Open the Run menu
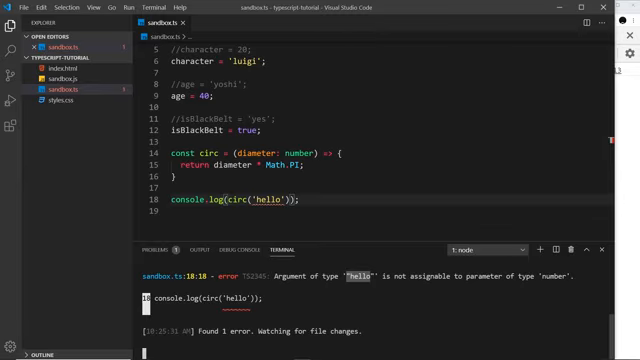This screenshot has width=640, height=360. pyautogui.click(x=129, y=7)
